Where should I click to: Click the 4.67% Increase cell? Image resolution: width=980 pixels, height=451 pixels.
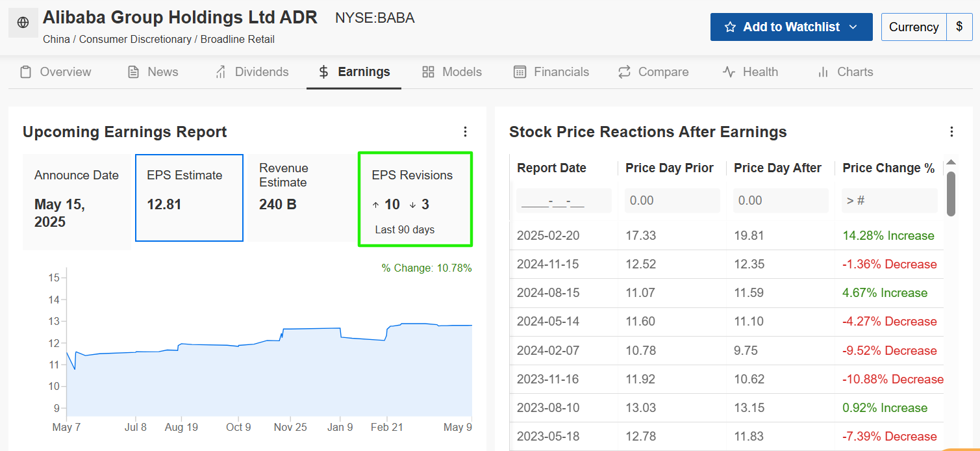[x=885, y=293]
